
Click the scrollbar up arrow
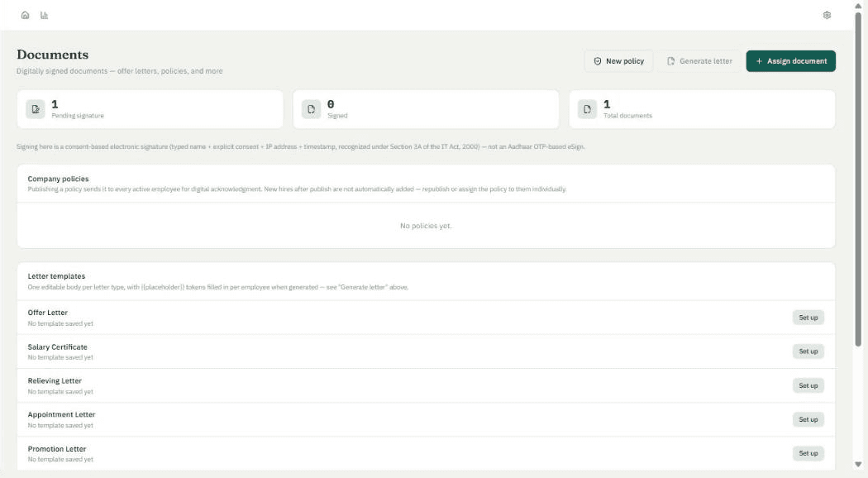[858, 5]
